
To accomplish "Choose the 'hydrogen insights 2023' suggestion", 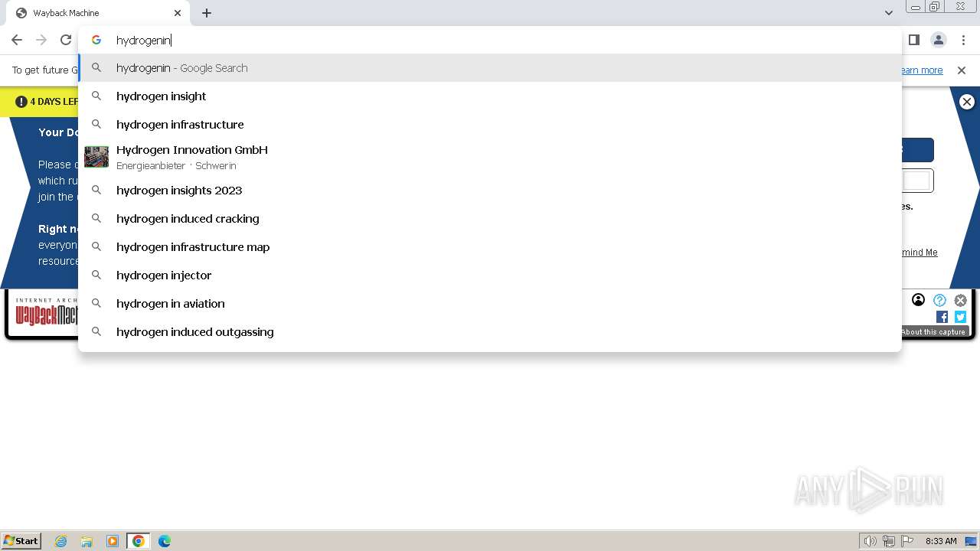I will point(490,191).
